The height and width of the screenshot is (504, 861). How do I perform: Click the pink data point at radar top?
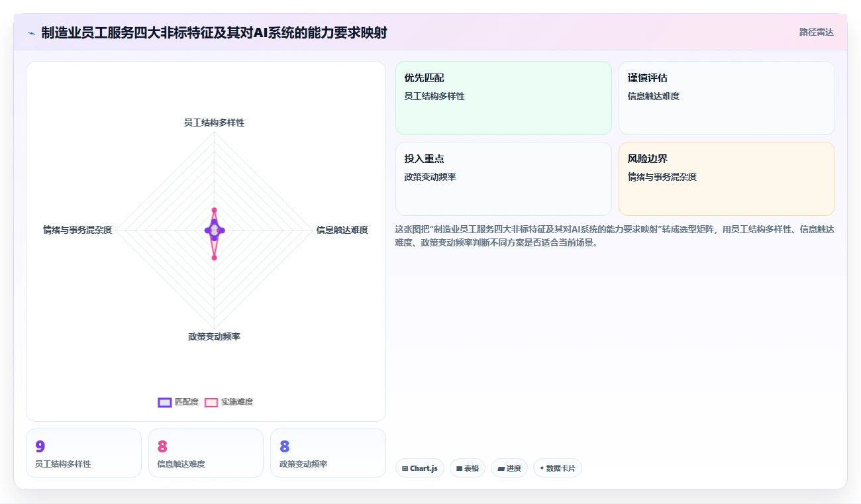(214, 210)
